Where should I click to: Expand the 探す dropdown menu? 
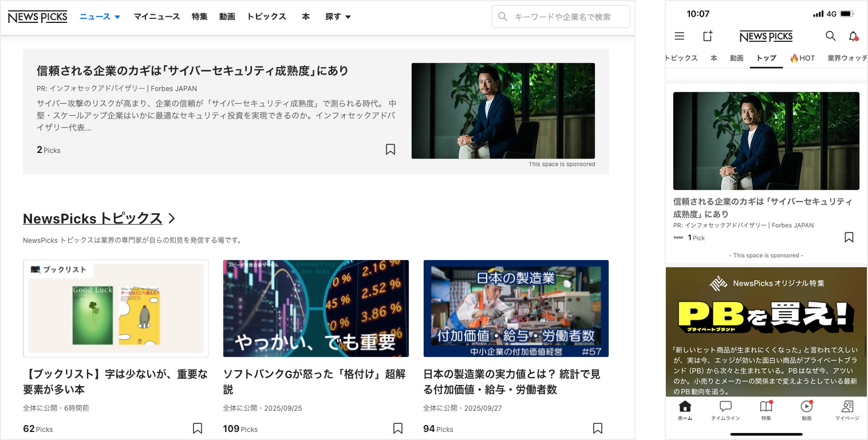pos(338,17)
